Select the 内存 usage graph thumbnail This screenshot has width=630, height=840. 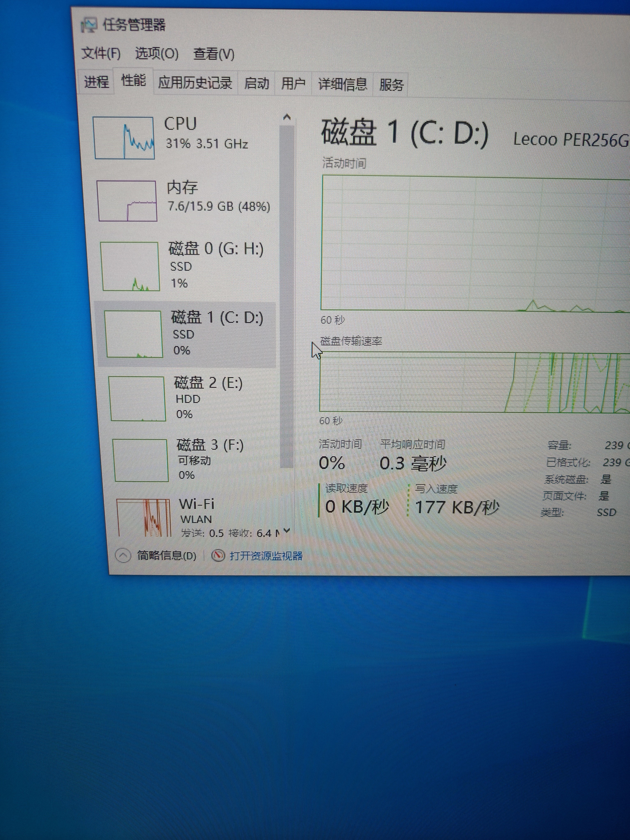pos(127,201)
